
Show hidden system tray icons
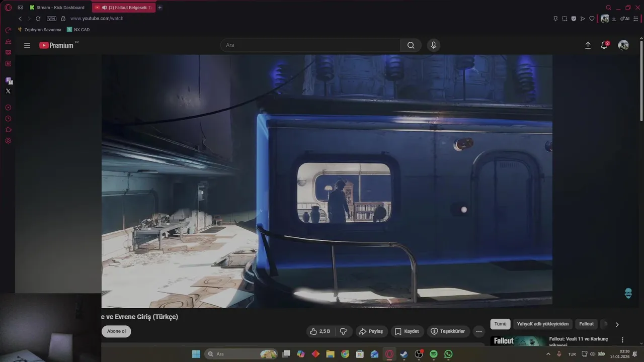click(x=548, y=354)
